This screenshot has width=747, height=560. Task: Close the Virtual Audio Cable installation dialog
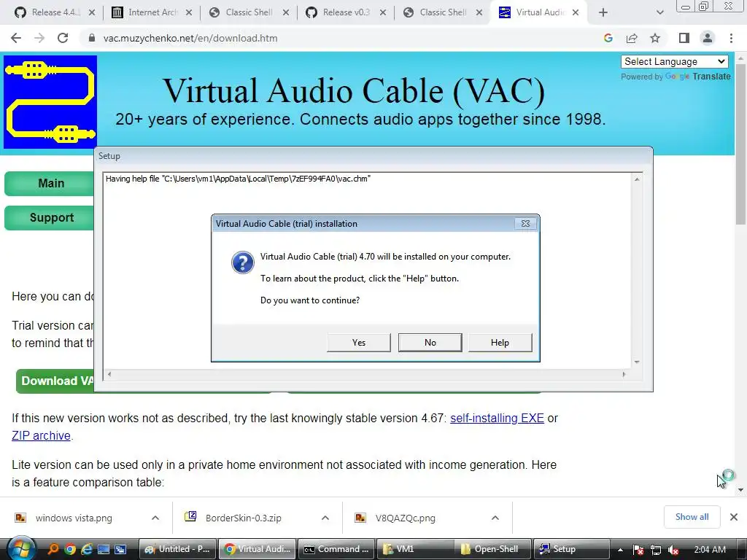525,223
